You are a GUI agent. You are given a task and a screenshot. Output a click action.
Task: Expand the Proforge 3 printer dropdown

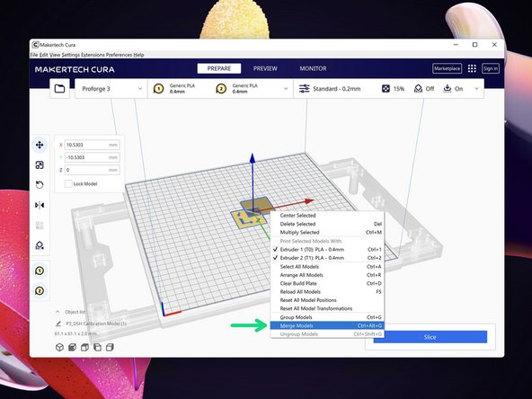click(x=140, y=89)
